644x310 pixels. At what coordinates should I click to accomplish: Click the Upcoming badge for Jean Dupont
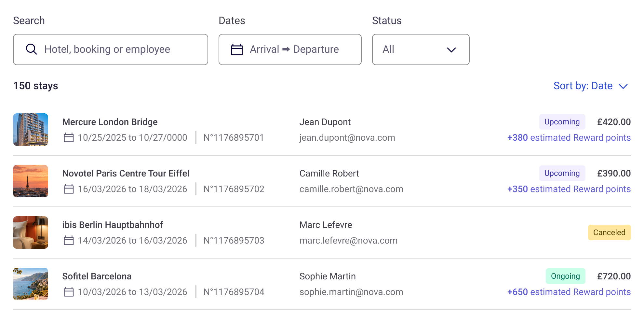562,122
